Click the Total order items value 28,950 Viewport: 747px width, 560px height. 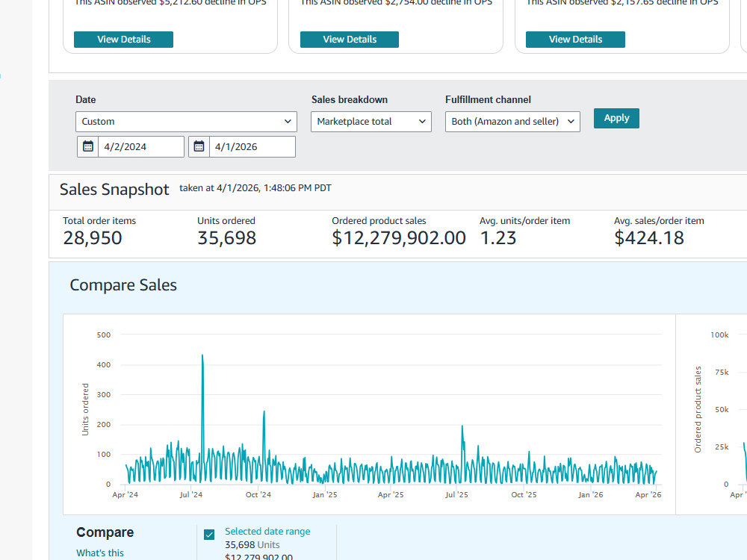pyautogui.click(x=93, y=237)
